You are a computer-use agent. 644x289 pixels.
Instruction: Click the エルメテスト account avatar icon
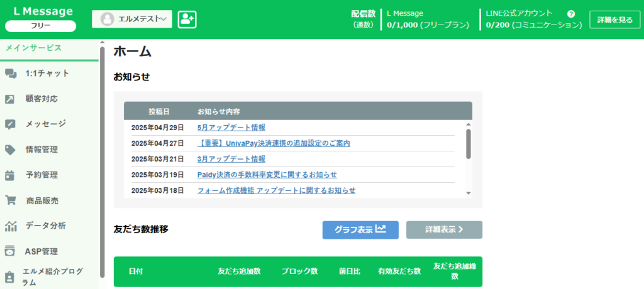pyautogui.click(x=107, y=19)
